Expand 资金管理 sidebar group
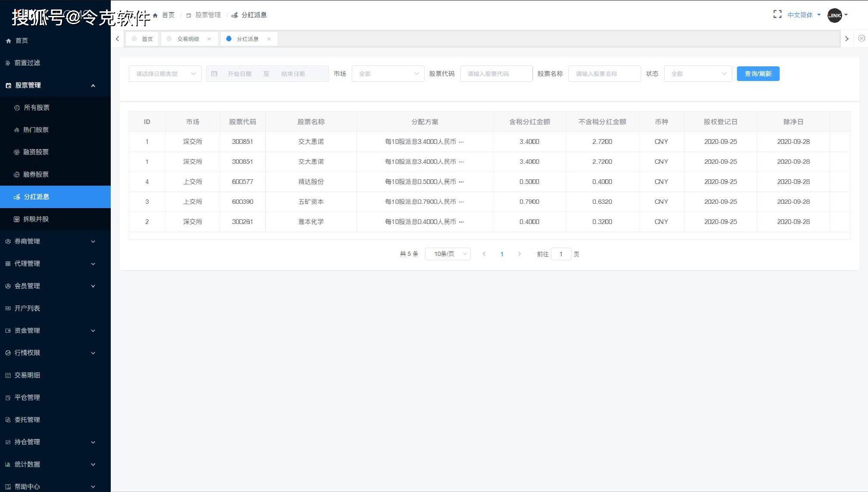The height and width of the screenshot is (492, 868). [x=55, y=330]
